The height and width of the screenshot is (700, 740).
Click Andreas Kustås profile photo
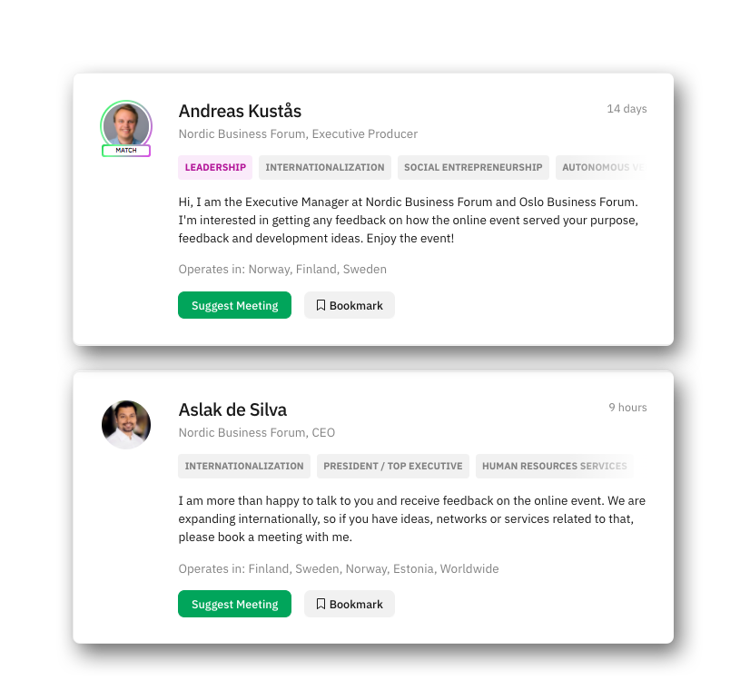pos(126,125)
